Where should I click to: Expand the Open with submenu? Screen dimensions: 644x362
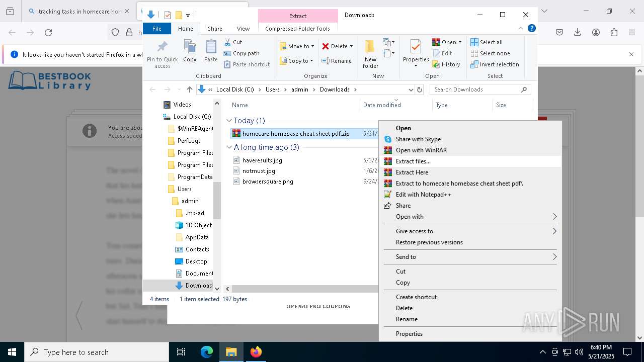[470, 217]
